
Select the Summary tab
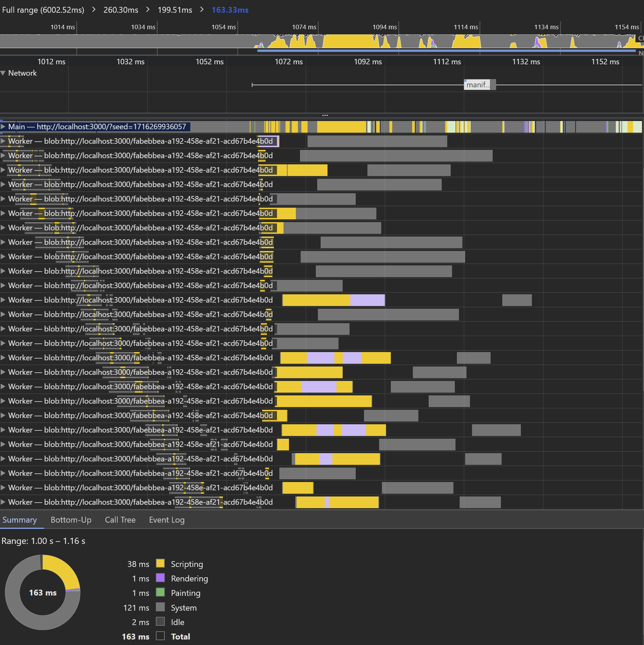[x=20, y=520]
